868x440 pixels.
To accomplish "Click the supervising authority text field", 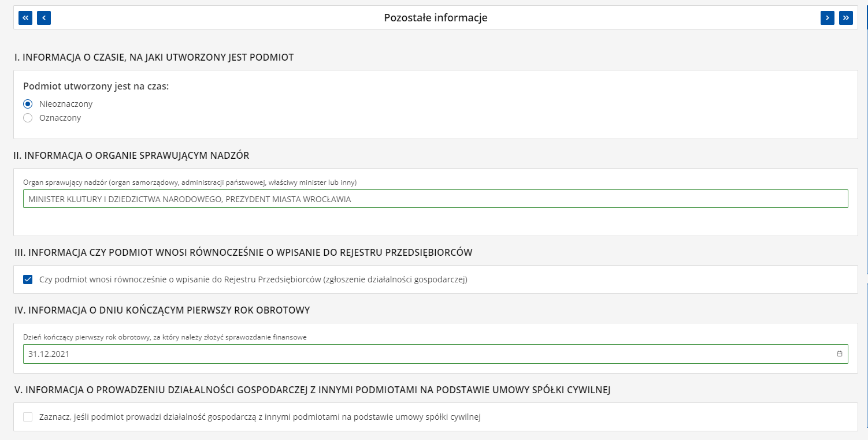I will click(435, 199).
